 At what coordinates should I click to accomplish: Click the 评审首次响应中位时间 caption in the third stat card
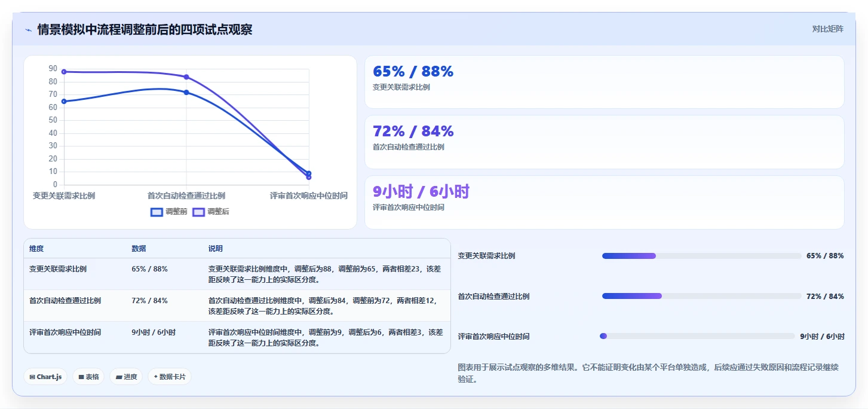tap(409, 207)
